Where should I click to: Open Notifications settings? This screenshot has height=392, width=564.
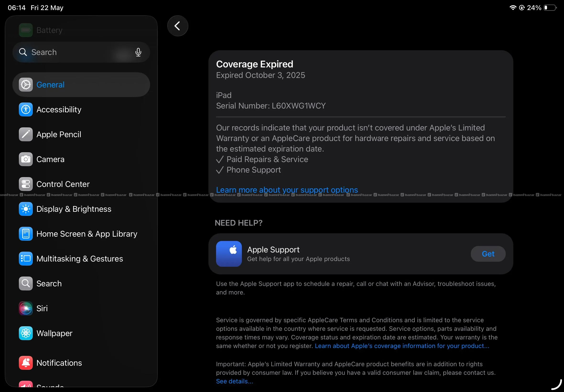point(81,363)
